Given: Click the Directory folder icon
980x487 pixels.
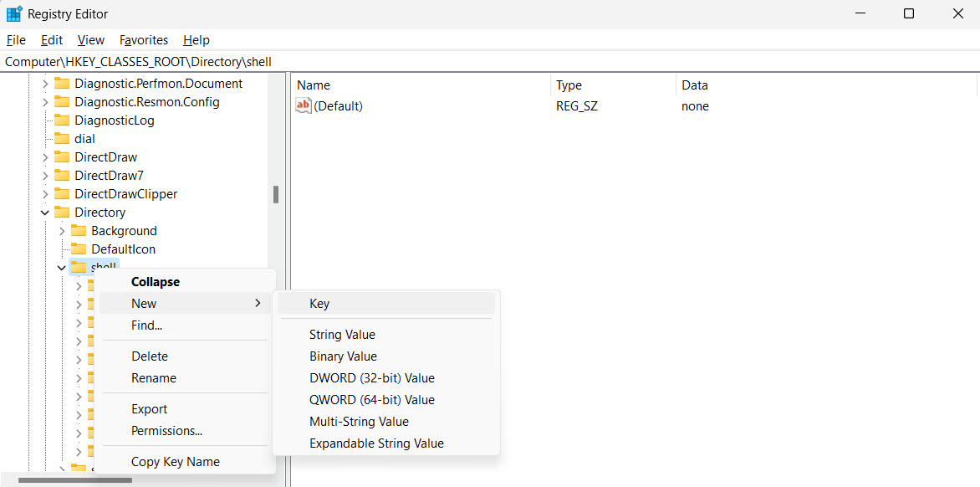Looking at the screenshot, I should click(63, 212).
